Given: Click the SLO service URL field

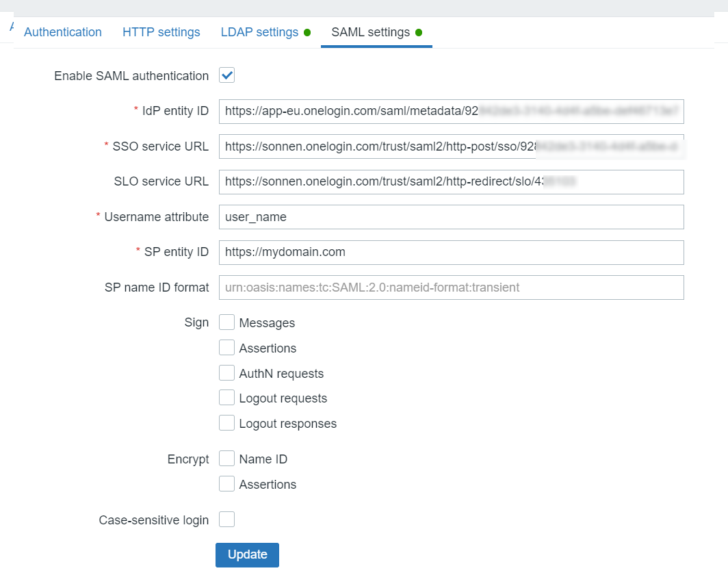Looking at the screenshot, I should [452, 181].
